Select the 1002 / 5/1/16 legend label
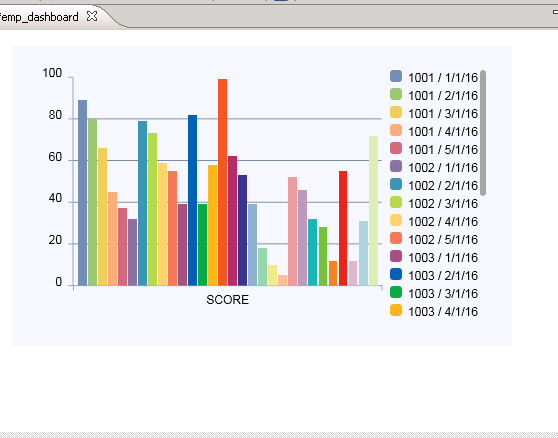 [443, 240]
